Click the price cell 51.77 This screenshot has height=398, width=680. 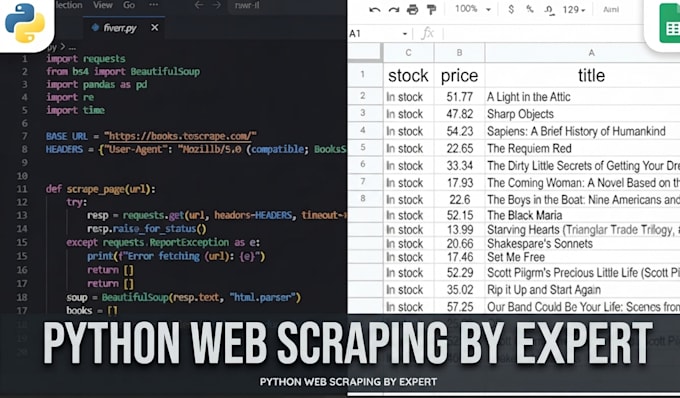click(x=459, y=97)
